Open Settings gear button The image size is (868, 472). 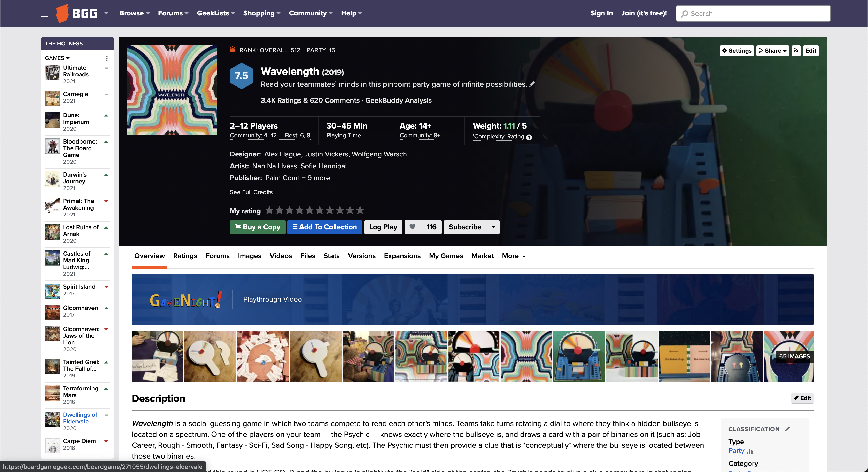pyautogui.click(x=737, y=51)
